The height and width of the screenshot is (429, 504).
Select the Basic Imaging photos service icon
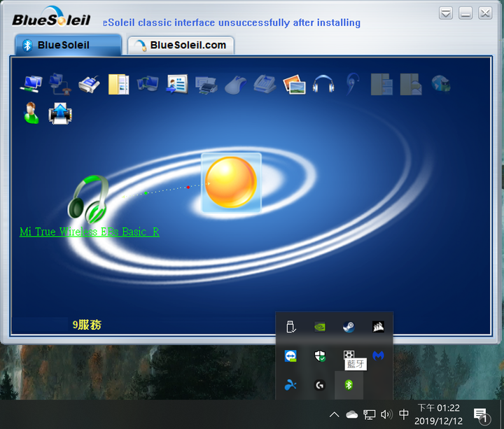click(x=294, y=85)
